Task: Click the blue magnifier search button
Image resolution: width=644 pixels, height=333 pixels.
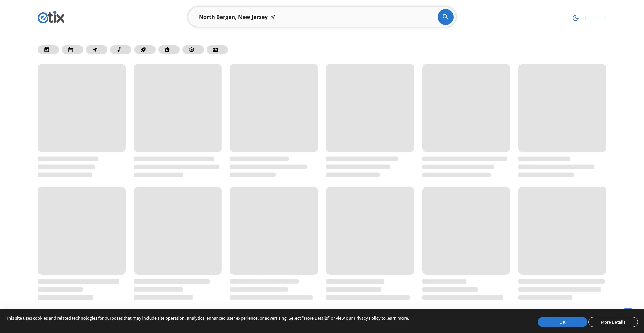Action: tap(445, 17)
